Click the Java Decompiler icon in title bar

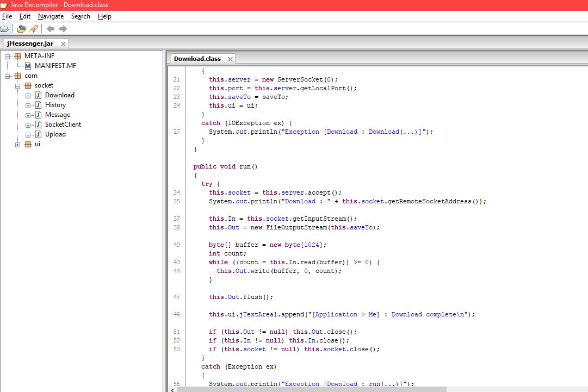[5, 4]
